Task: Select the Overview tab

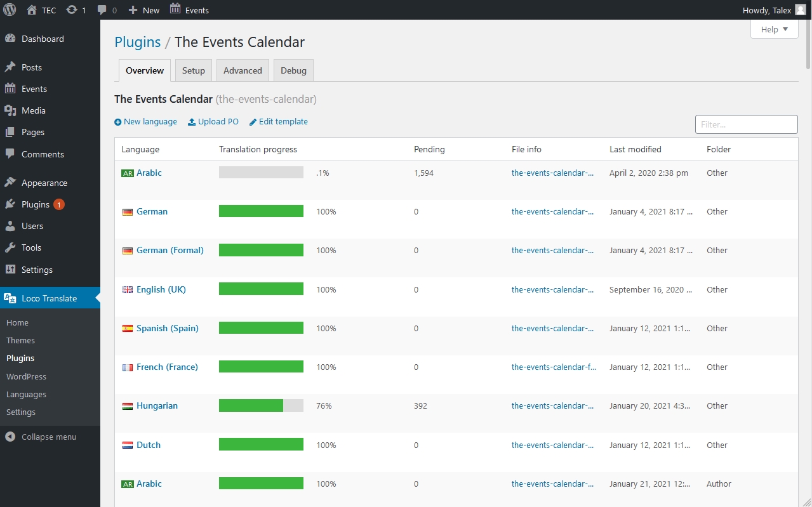Action: click(x=145, y=70)
